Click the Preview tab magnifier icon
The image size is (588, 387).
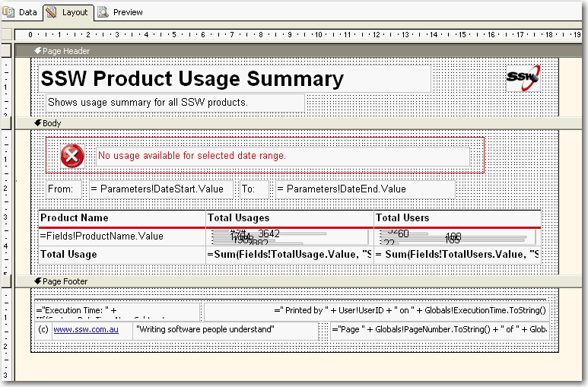[103, 12]
